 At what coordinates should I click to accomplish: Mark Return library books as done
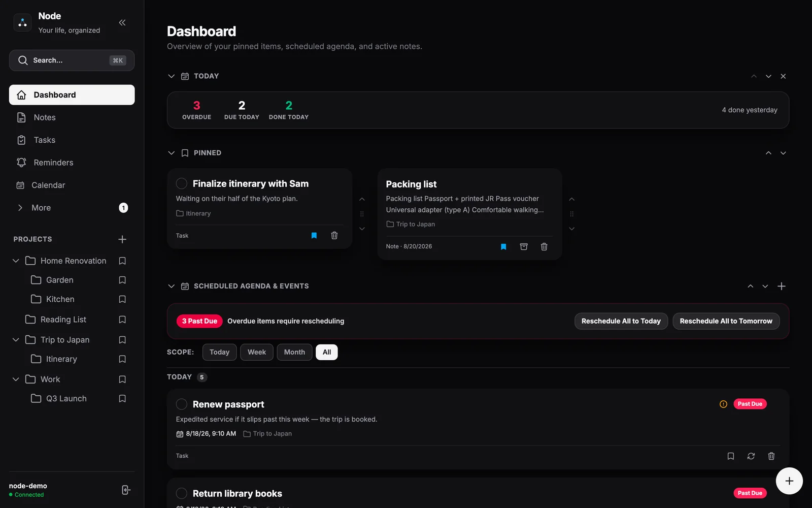[182, 493]
